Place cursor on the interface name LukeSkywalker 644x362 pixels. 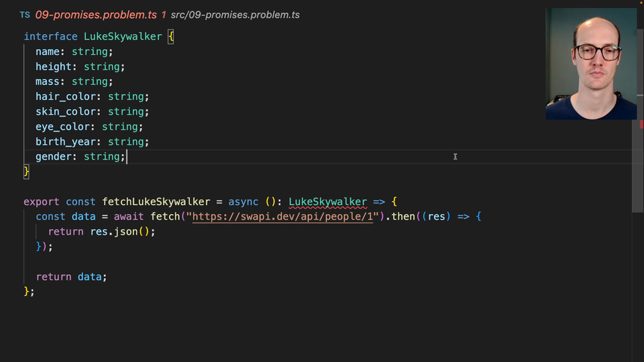123,37
